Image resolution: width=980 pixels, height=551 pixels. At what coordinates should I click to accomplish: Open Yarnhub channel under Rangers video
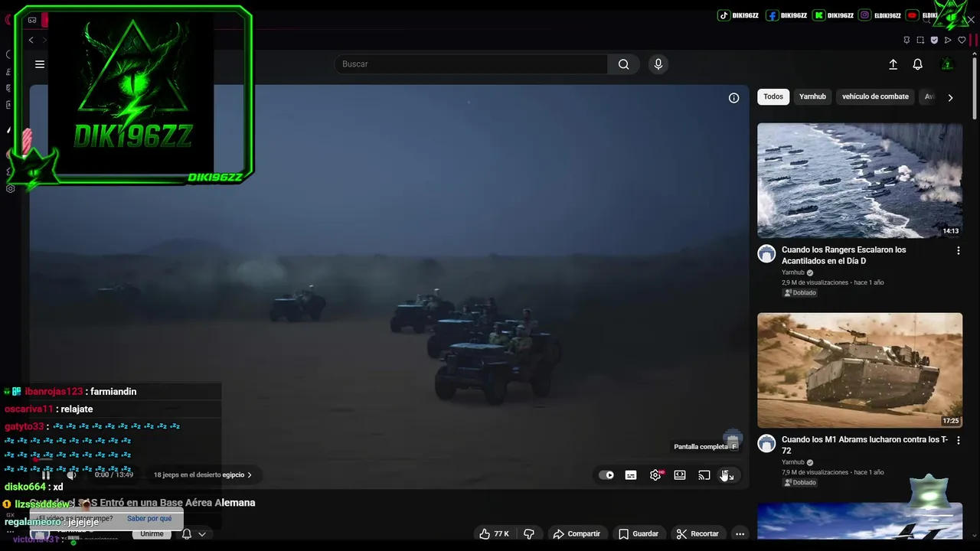click(793, 272)
